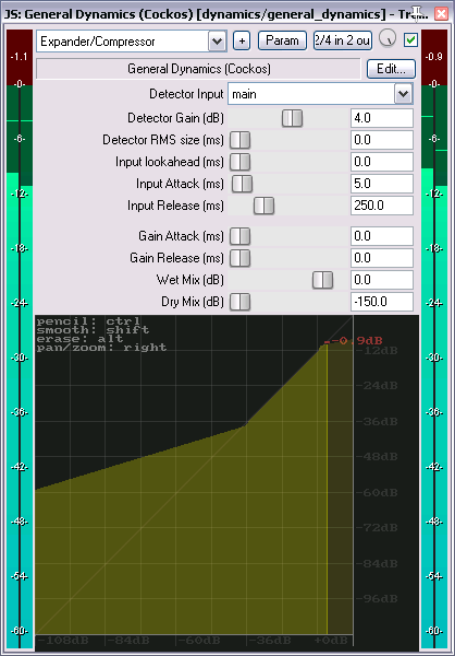
Task: Click the Input Attack value field 5.0
Action: (382, 183)
